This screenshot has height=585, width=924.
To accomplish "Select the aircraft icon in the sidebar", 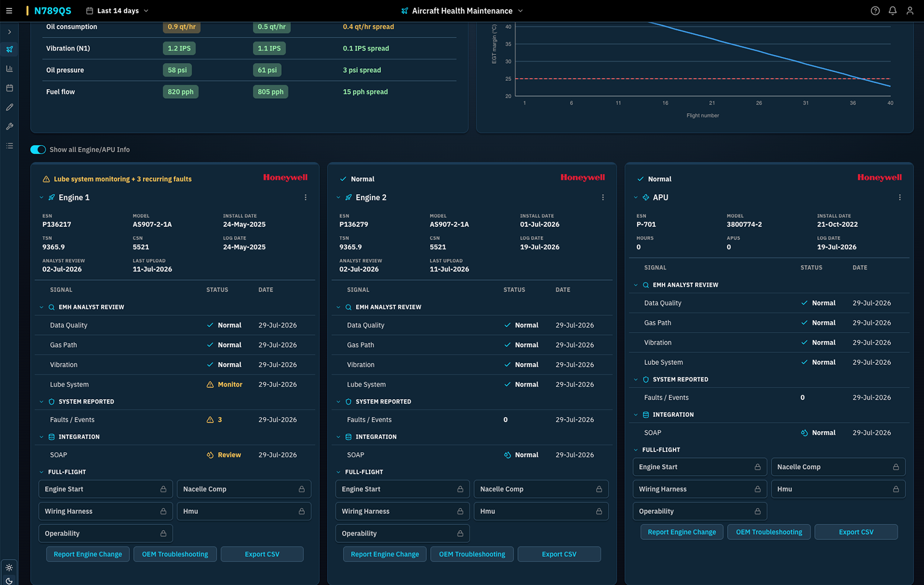I will 9,49.
